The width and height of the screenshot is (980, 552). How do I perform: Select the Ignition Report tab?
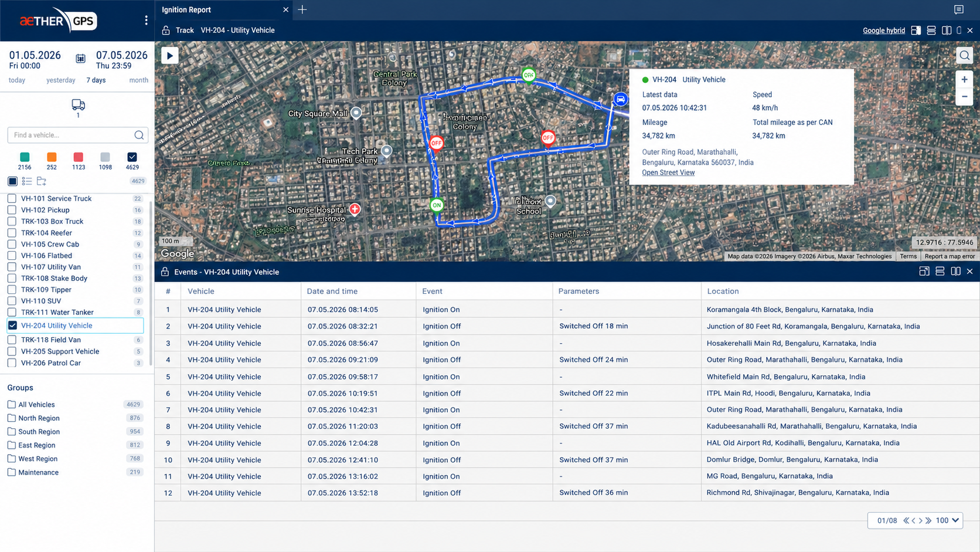pyautogui.click(x=186, y=9)
